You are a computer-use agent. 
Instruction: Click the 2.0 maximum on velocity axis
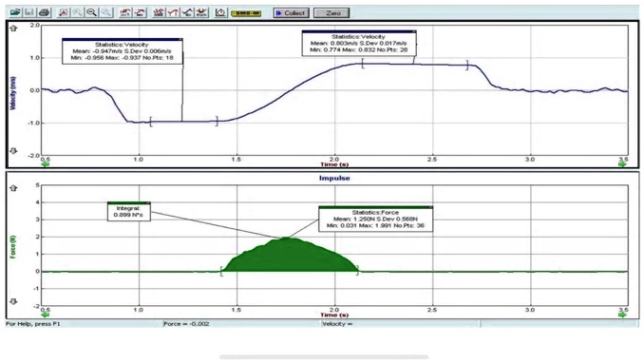tap(35, 25)
